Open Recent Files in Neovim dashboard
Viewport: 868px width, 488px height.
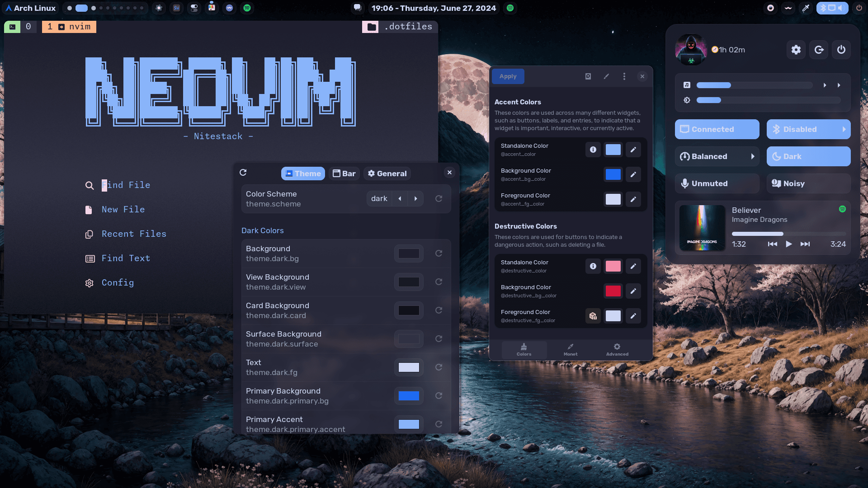(x=134, y=234)
